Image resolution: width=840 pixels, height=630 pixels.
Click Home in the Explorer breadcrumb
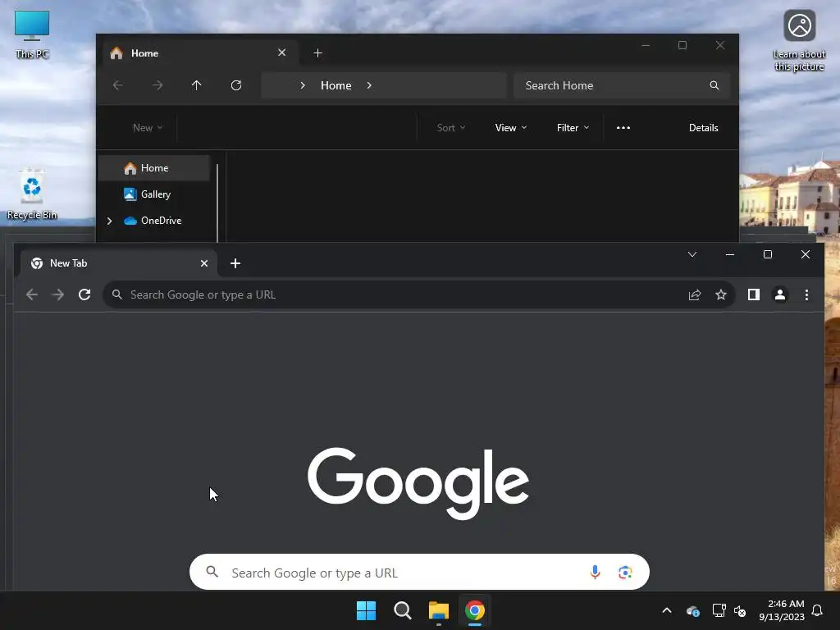[336, 85]
